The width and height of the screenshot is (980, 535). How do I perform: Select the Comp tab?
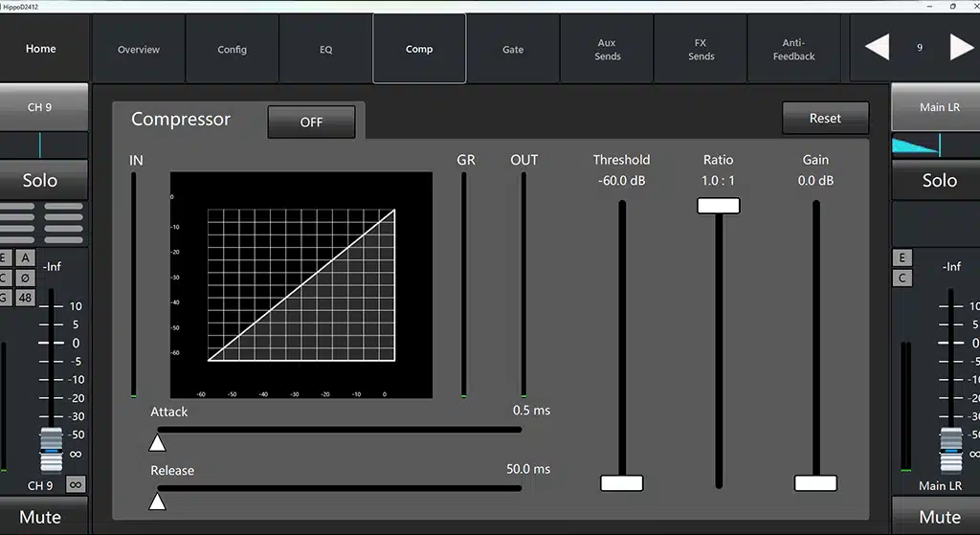coord(419,49)
